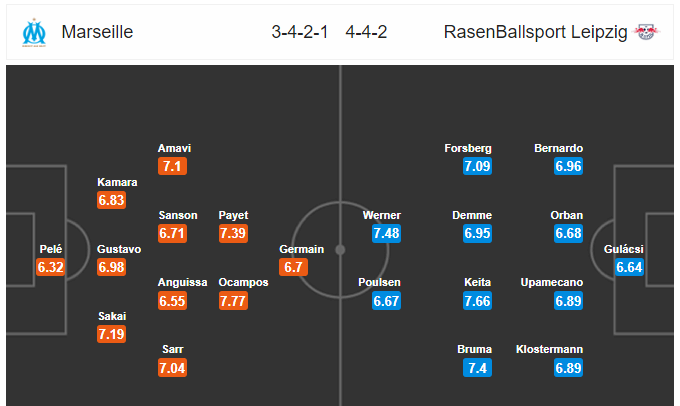Open Sakai's 7.19 rating badge
Screen dimensions: 680x406
[111, 334]
